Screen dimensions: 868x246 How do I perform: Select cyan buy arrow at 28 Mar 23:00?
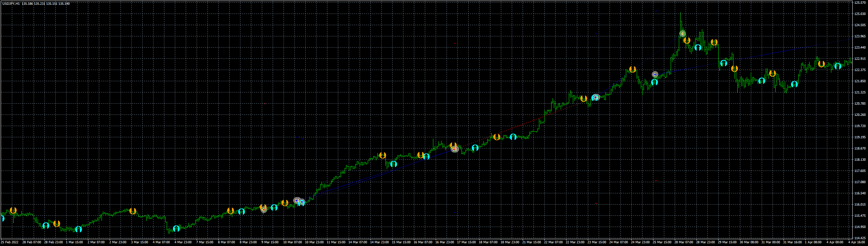click(698, 47)
